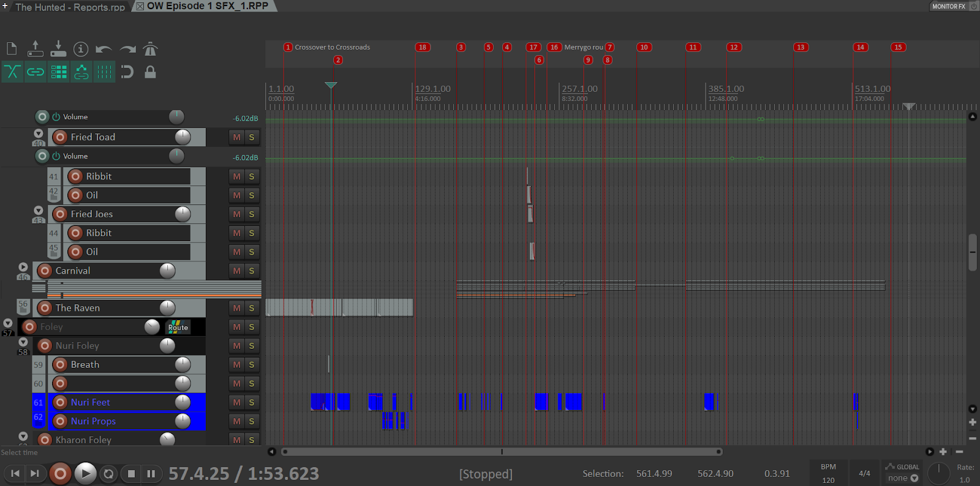Toggle the metronome icon
The width and height of the screenshot is (980, 486).
[150, 49]
